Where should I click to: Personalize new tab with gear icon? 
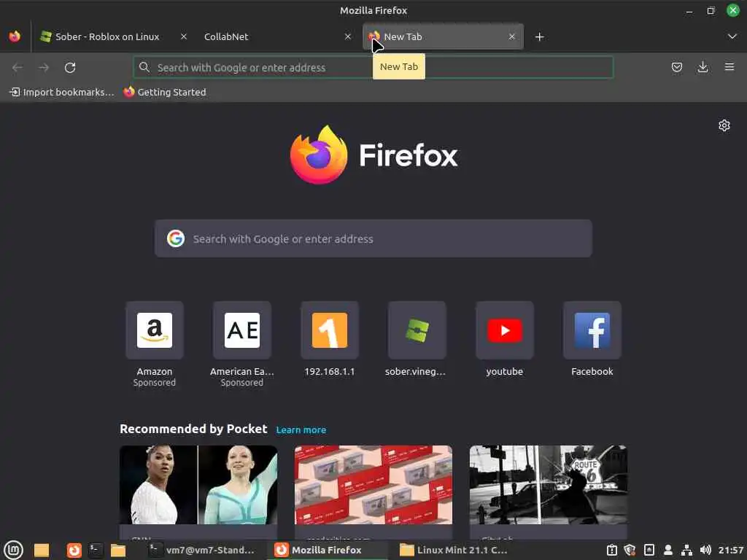(x=724, y=125)
